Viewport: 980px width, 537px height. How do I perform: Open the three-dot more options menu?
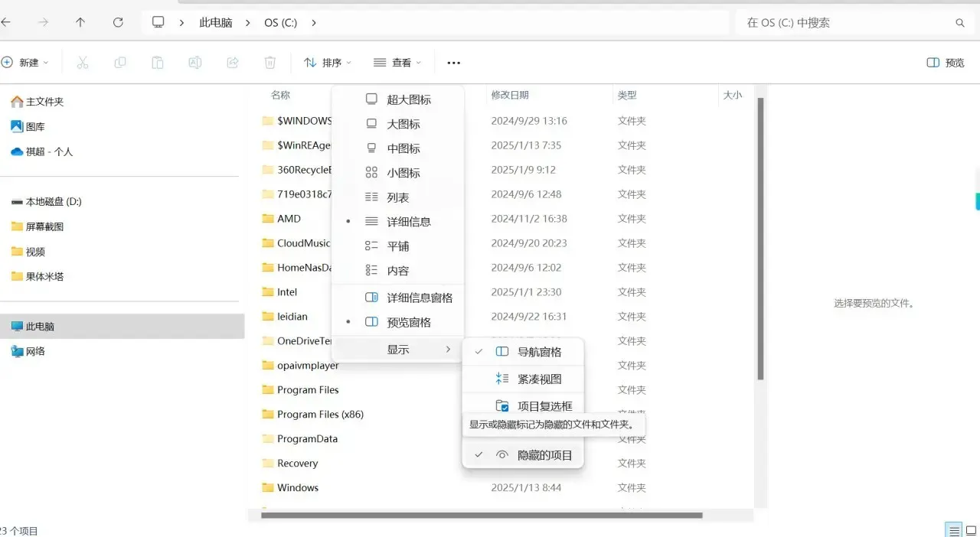454,63
